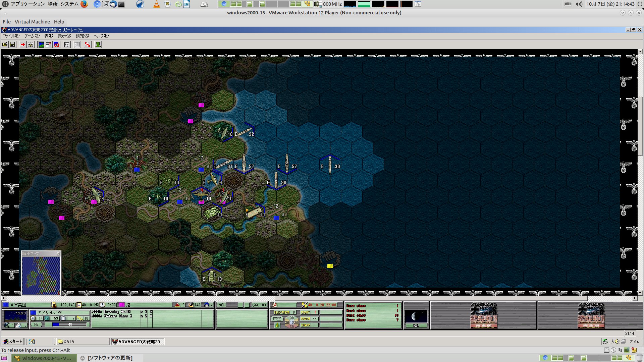Select the tank unit numbered 10

tap(212, 213)
